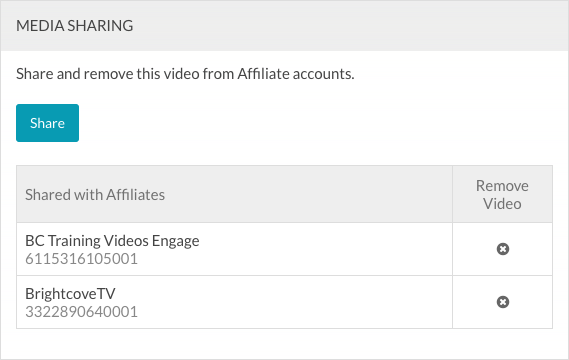
Task: Remove video from BrightcoveTV affiliate
Action: click(x=503, y=302)
